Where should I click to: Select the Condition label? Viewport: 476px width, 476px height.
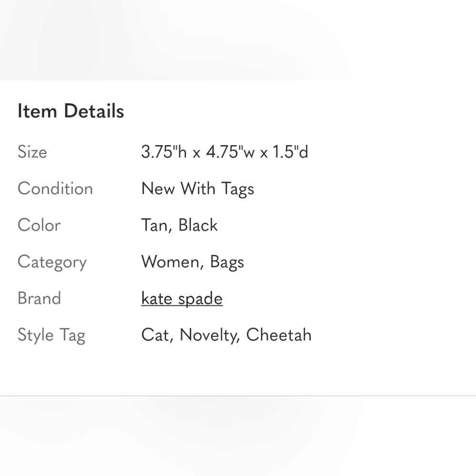[55, 188]
